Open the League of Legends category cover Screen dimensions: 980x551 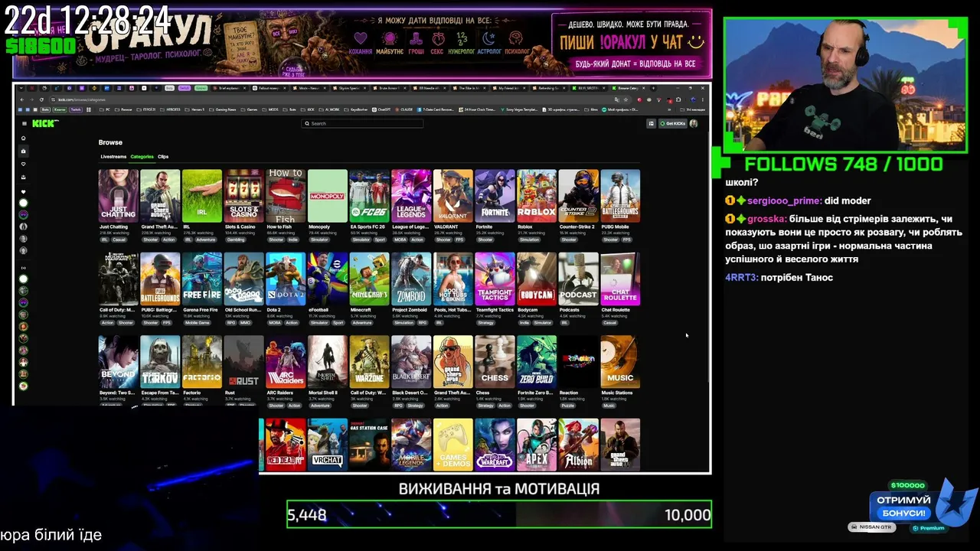411,195
